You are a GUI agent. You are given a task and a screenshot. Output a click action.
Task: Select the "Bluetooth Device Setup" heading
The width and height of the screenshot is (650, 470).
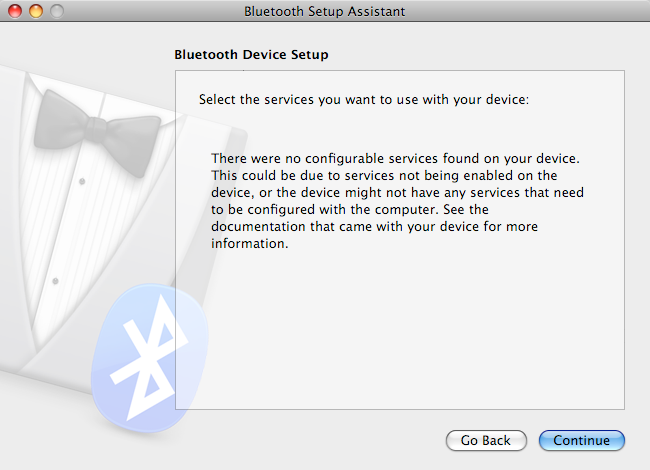(x=251, y=55)
